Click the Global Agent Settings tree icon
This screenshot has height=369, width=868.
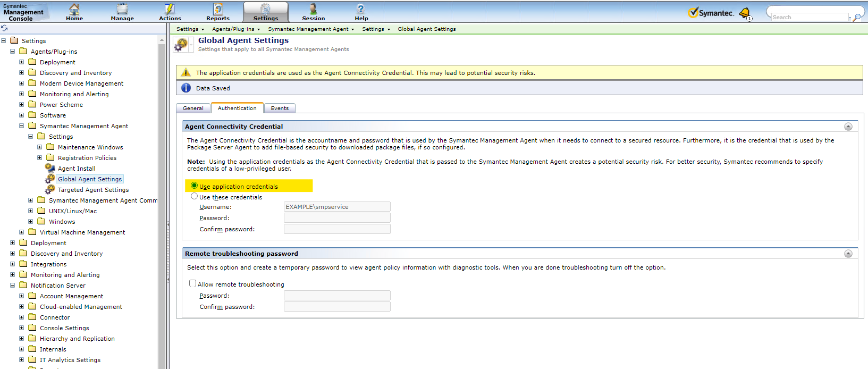50,179
